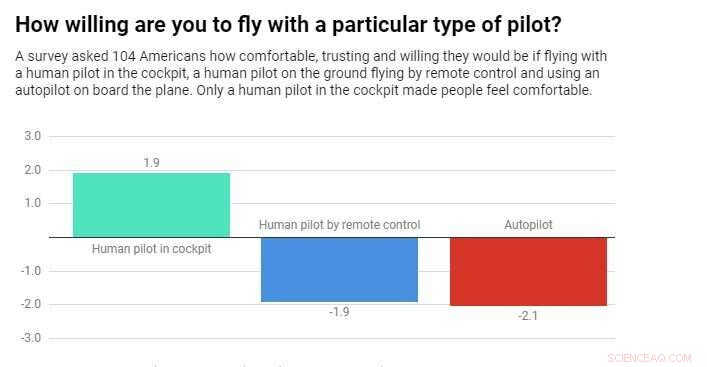Click the 3.0 y-axis tick label
Viewport: 707px width, 367px height.
[32, 136]
